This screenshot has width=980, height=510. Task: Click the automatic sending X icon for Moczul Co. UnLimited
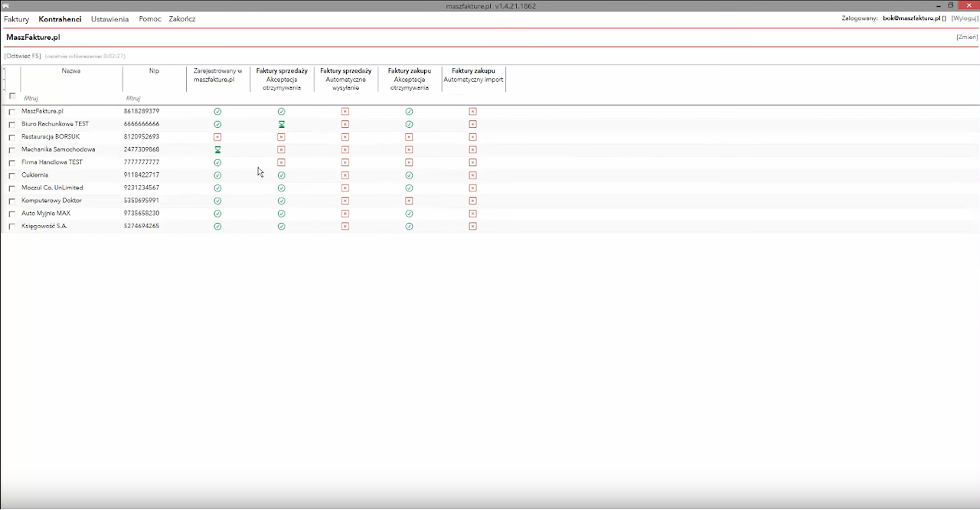click(x=345, y=188)
